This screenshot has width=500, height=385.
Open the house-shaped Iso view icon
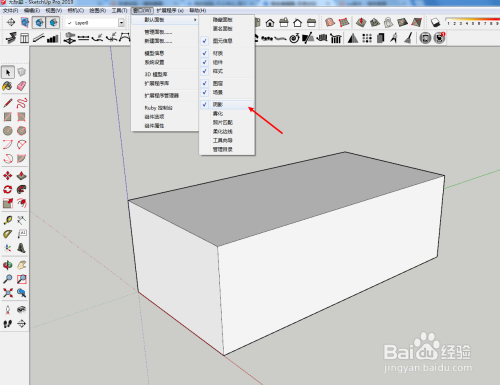pyautogui.click(x=270, y=23)
